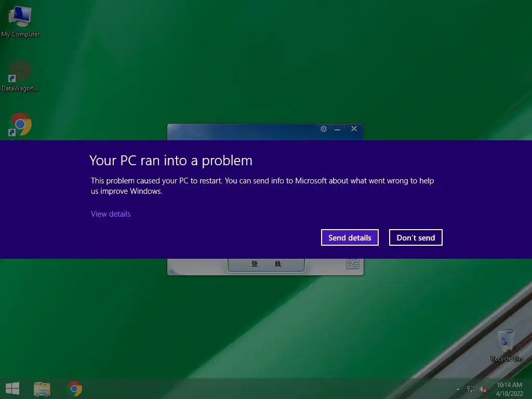The image size is (532, 399).
Task: Click the 登錄 login button in background window
Action: tap(266, 264)
